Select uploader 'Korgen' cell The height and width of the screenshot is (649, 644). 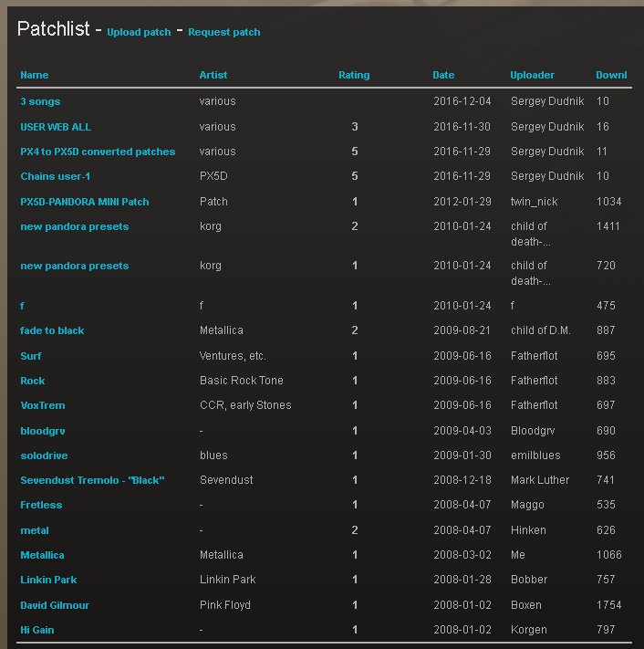point(528,630)
